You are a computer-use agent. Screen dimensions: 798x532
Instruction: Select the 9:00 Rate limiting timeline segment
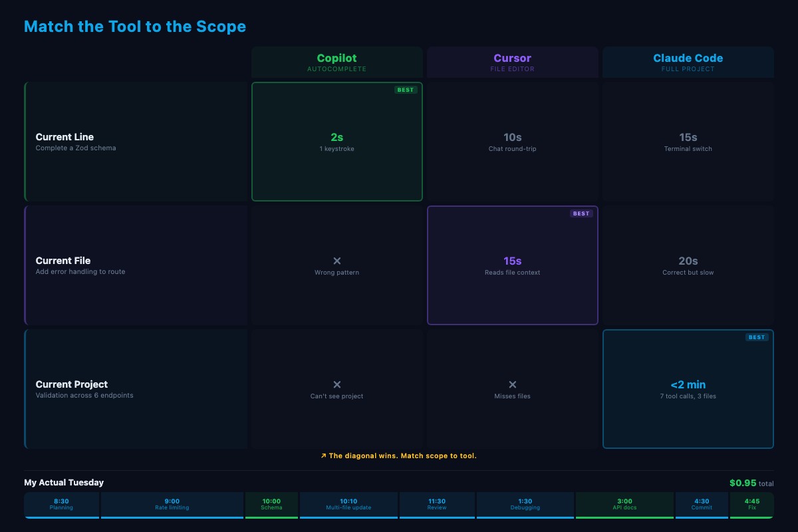click(172, 505)
